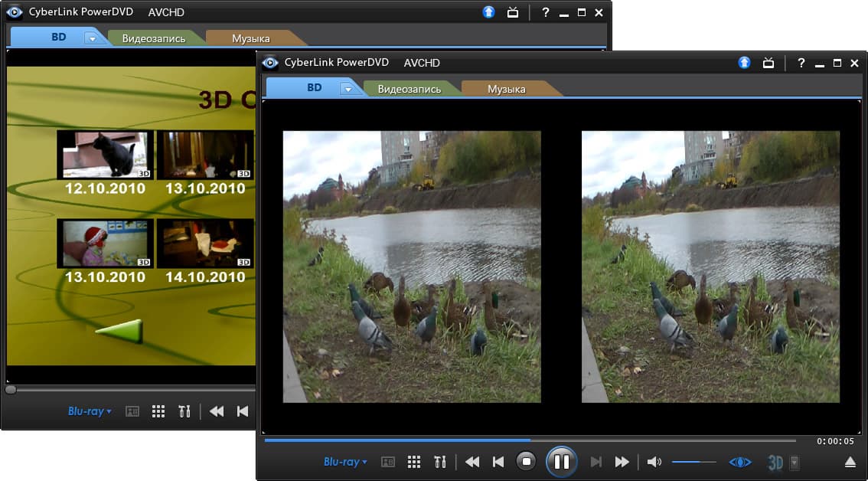Open configuration tools icon in front window

(x=441, y=462)
